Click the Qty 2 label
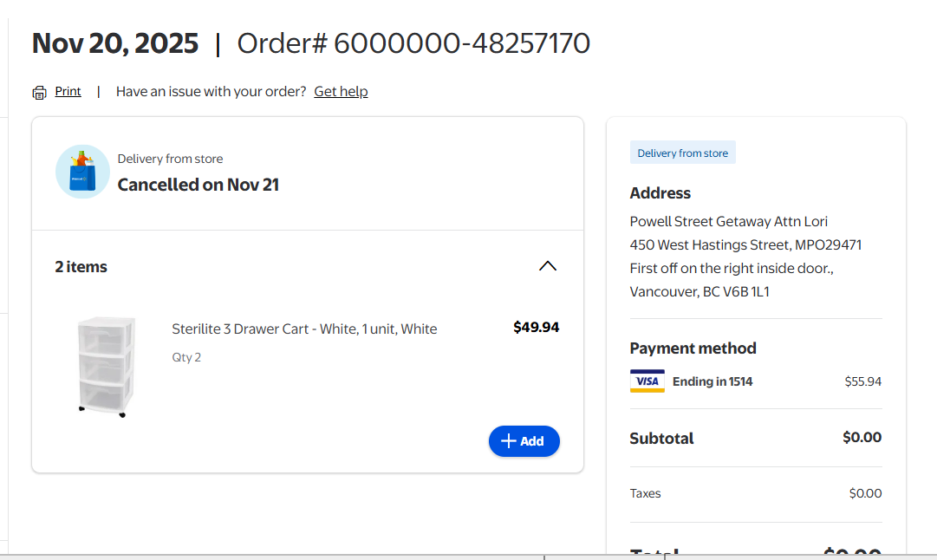 click(x=186, y=357)
